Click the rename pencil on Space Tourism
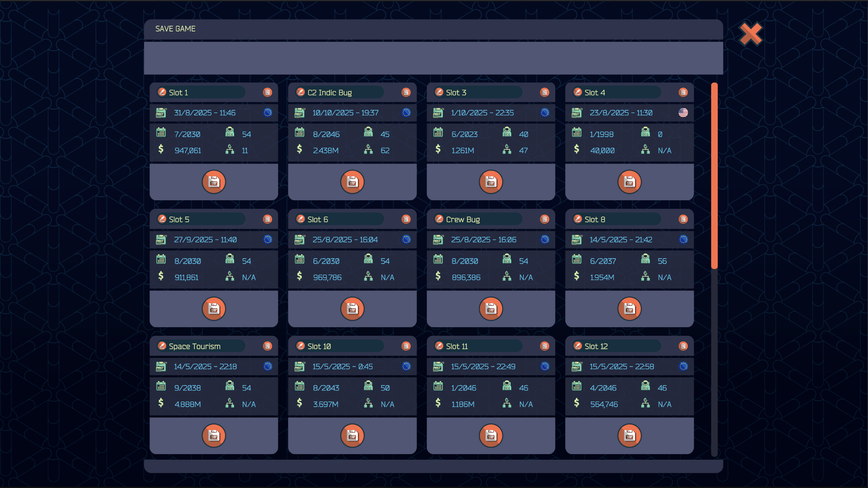Viewport: 868px width, 488px height. [x=162, y=346]
